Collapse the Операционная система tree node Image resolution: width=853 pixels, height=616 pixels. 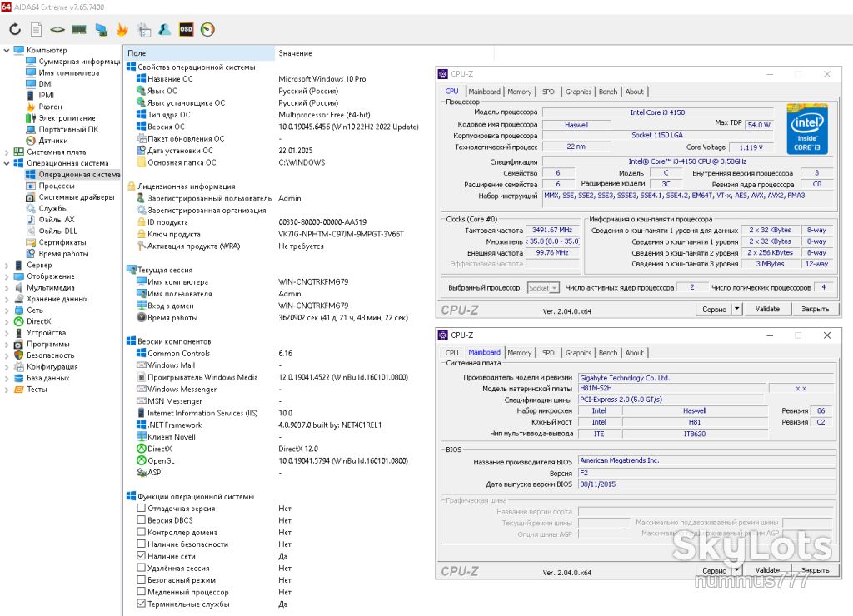(7, 163)
